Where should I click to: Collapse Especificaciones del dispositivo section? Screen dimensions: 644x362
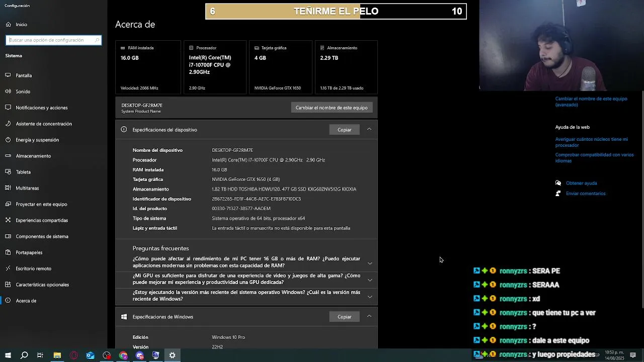369,129
